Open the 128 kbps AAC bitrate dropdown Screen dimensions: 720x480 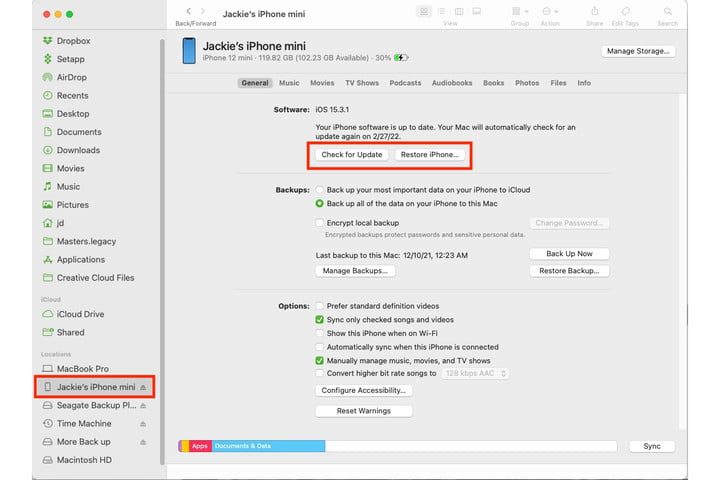(x=475, y=373)
